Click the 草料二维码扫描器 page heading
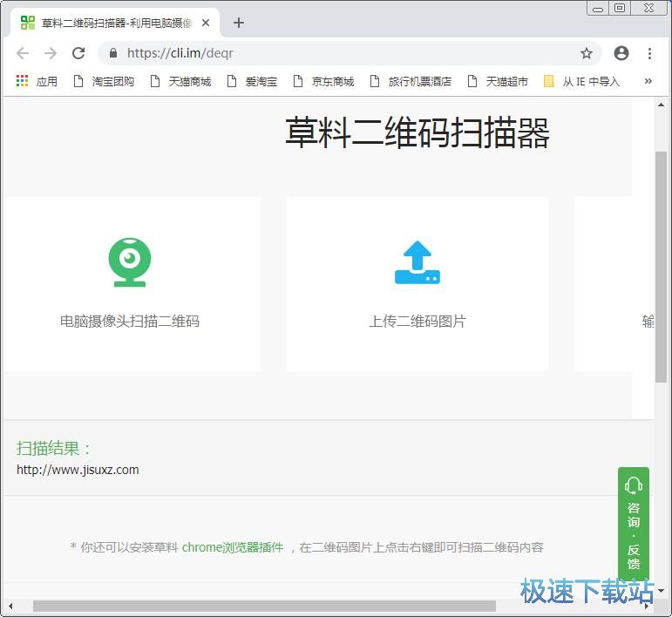The width and height of the screenshot is (672, 617). click(x=417, y=132)
